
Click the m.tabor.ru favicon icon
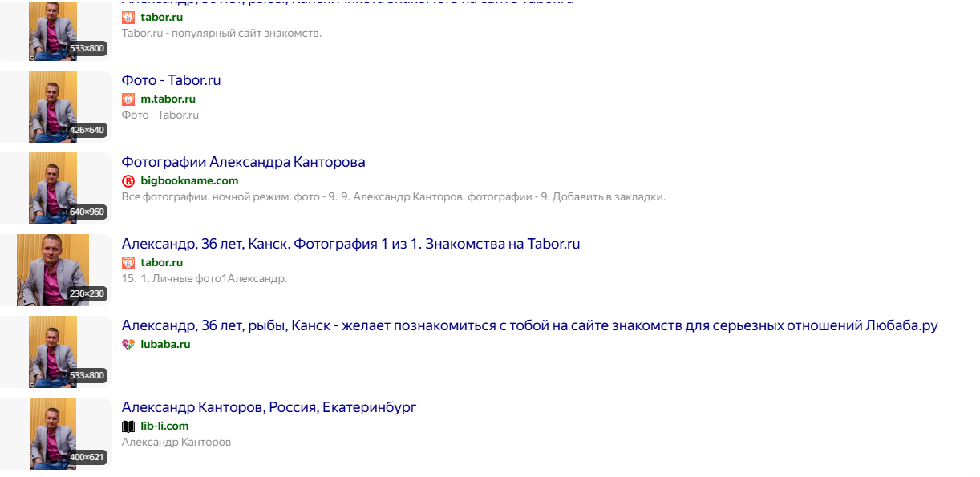pyautogui.click(x=128, y=99)
